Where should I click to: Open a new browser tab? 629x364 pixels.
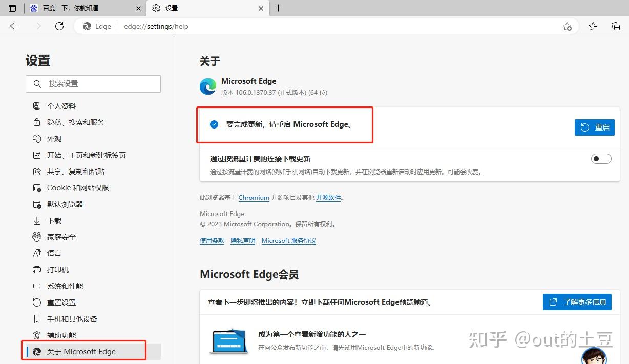[279, 8]
